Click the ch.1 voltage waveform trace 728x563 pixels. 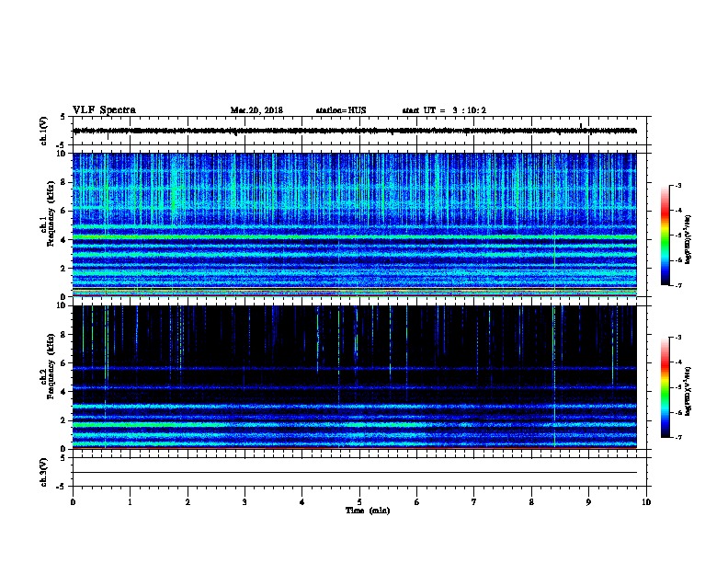coord(355,131)
